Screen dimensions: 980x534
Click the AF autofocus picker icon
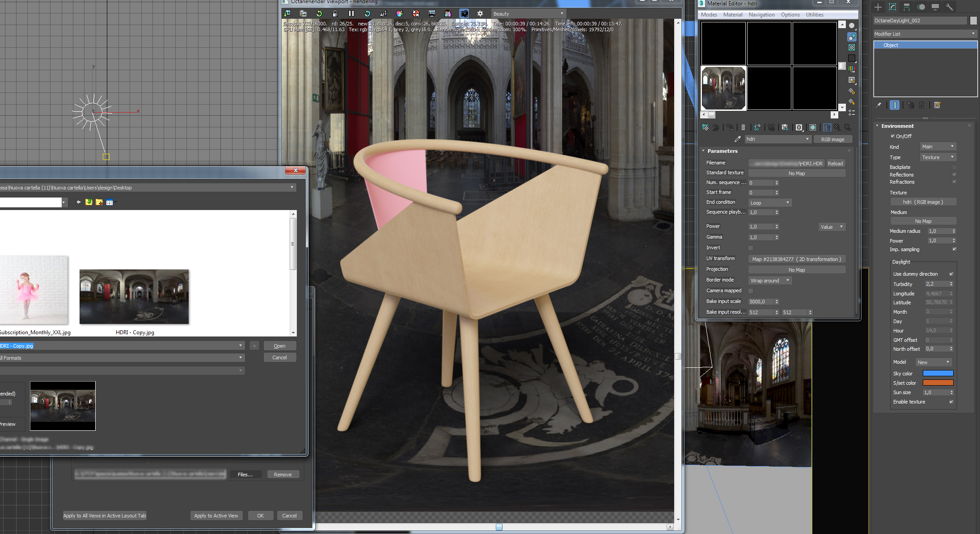click(x=383, y=13)
